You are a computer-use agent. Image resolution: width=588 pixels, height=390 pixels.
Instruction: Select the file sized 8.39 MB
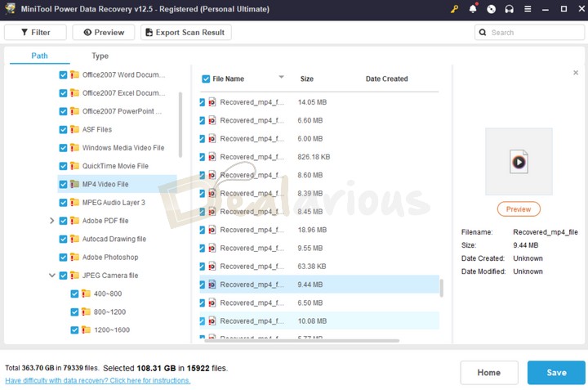(319, 193)
